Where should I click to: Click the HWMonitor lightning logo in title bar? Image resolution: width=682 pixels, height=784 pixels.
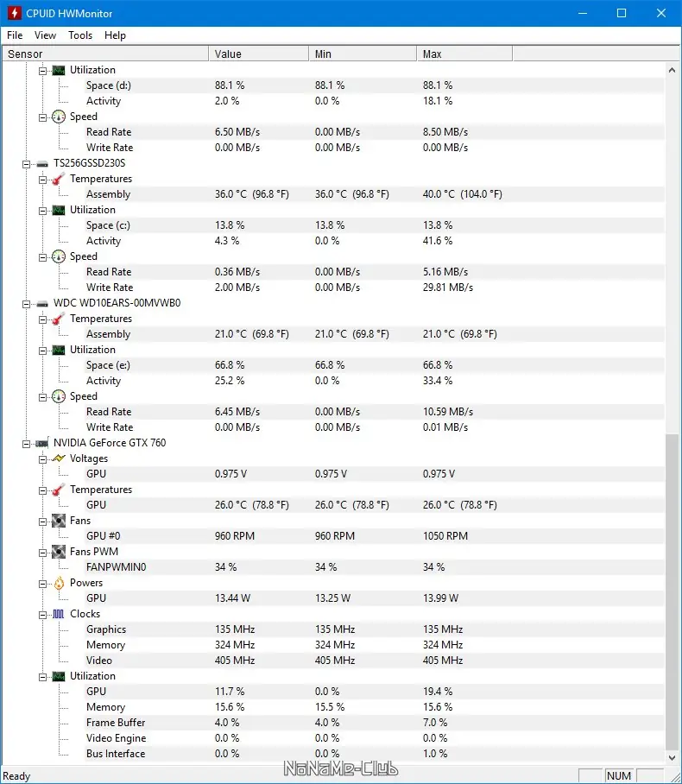[14, 13]
